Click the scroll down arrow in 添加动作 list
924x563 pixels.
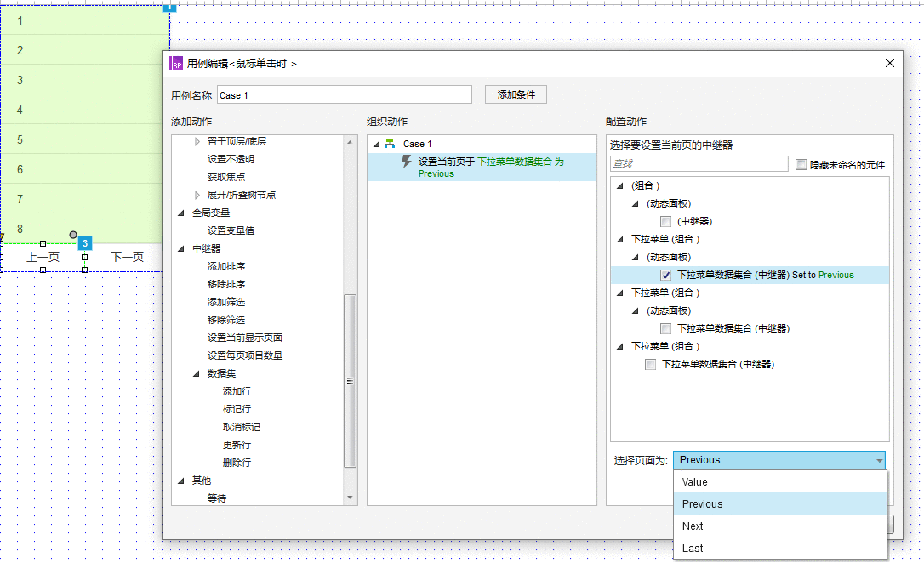point(350,498)
